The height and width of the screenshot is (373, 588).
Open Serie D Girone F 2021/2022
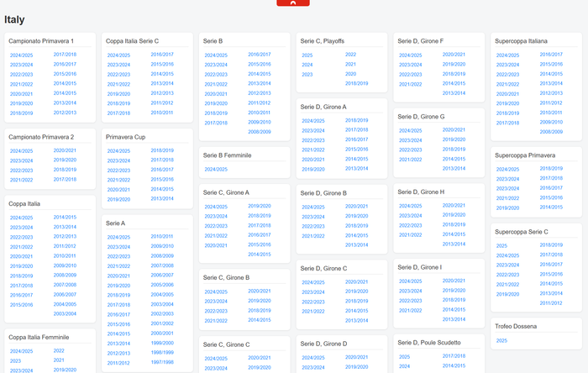pyautogui.click(x=410, y=84)
